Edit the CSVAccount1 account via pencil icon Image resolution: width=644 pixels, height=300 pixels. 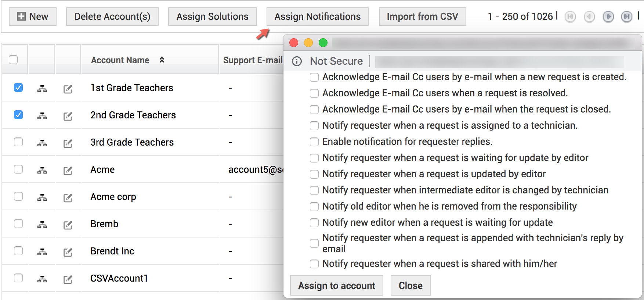(68, 279)
